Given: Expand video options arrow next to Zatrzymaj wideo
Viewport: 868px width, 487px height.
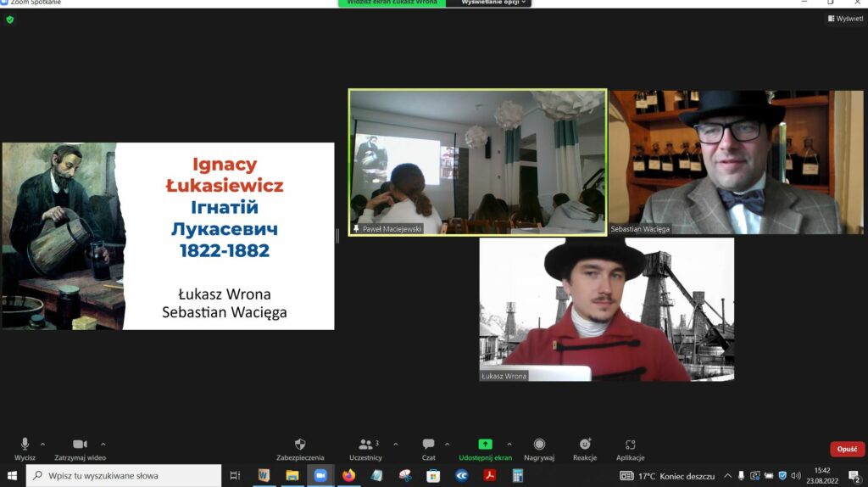Looking at the screenshot, I should 103,444.
